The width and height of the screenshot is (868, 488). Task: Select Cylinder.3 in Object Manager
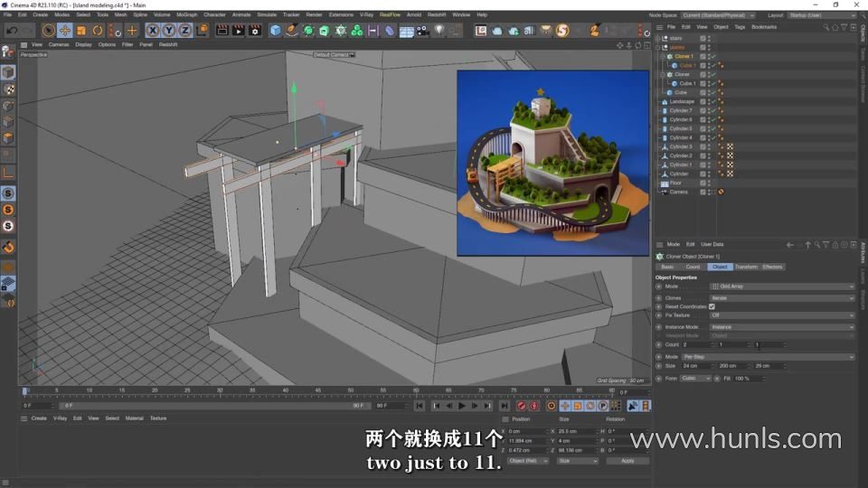(680, 147)
